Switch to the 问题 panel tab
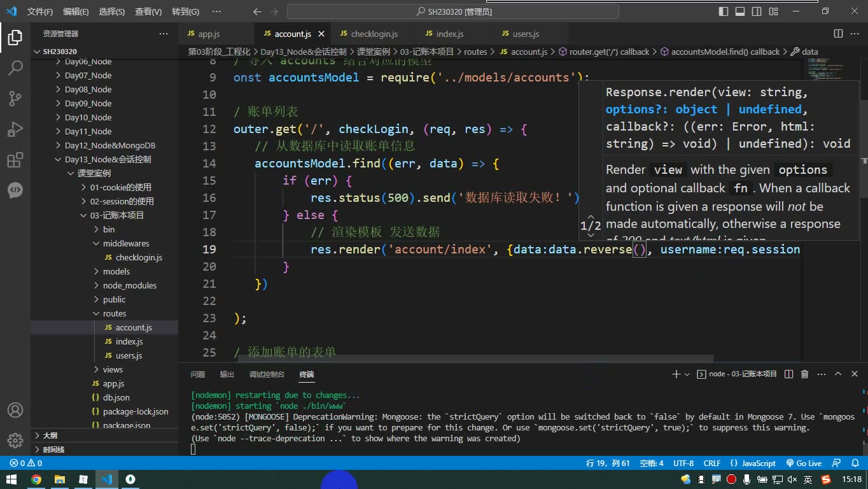The height and width of the screenshot is (489, 868). point(198,374)
